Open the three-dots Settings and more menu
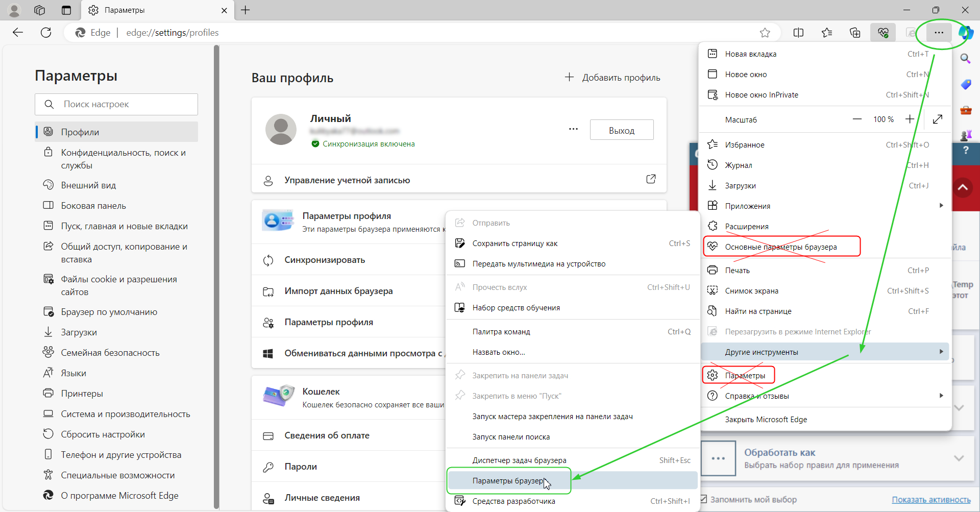 click(x=939, y=33)
